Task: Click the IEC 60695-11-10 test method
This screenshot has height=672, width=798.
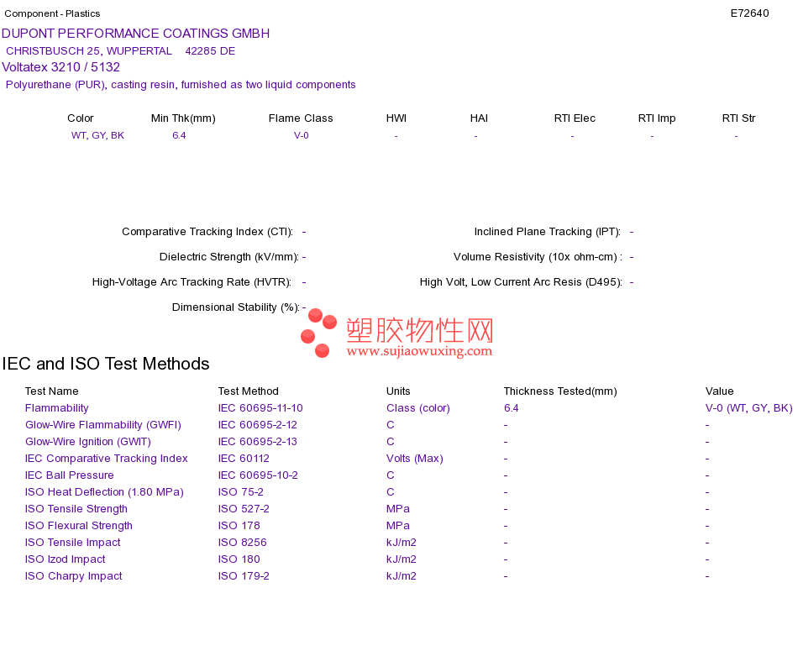Action: click(260, 408)
